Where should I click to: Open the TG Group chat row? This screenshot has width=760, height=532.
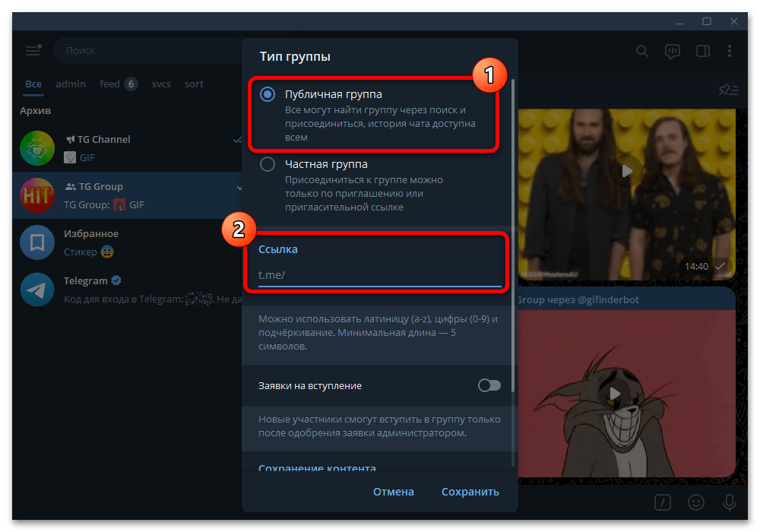127,195
